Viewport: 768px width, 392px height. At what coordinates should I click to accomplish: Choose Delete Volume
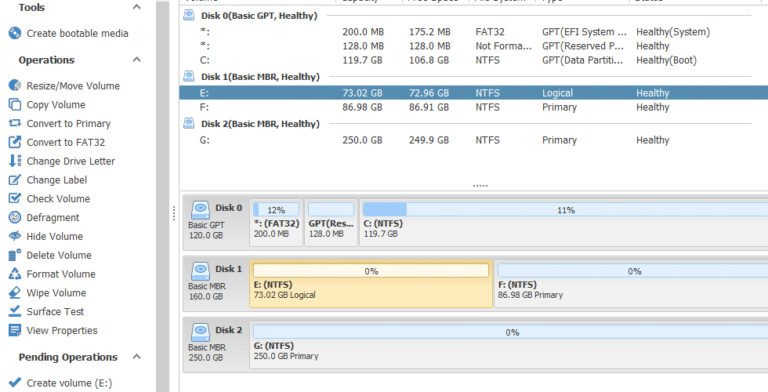click(59, 255)
